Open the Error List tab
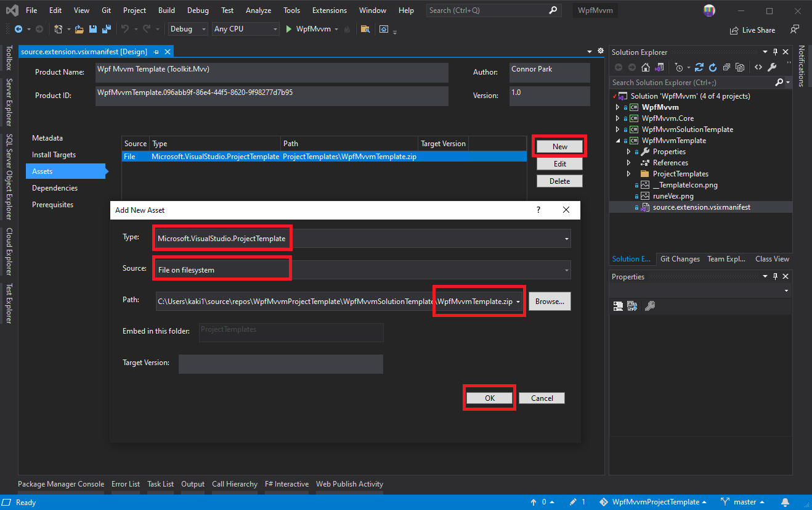Image resolution: width=812 pixels, height=510 pixels. tap(126, 484)
